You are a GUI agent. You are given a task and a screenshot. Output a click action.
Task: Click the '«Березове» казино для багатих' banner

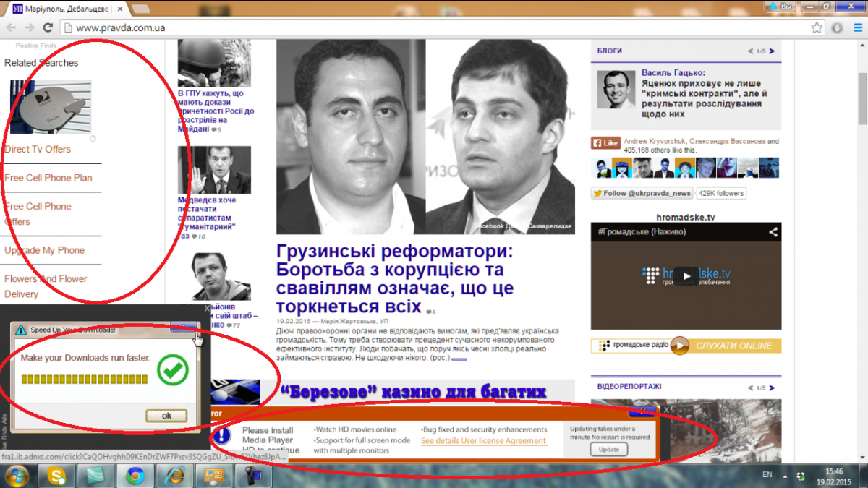(412, 391)
